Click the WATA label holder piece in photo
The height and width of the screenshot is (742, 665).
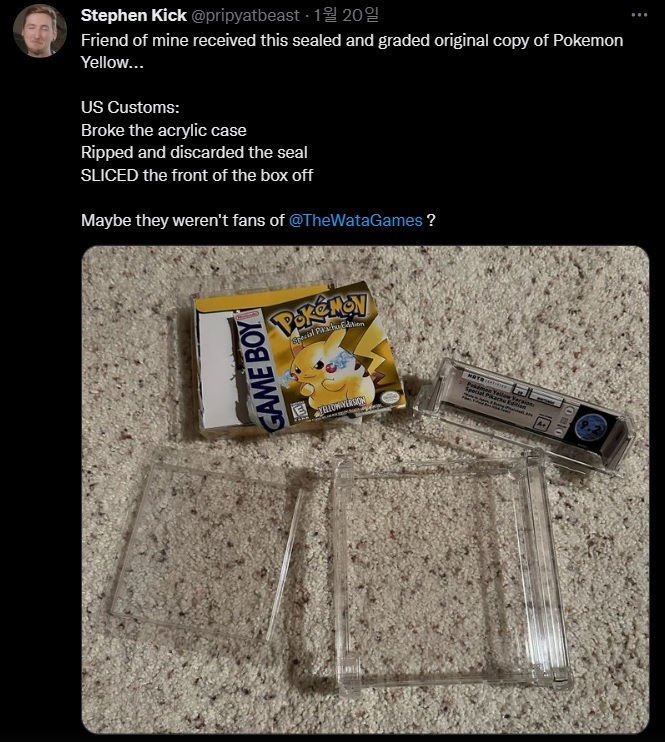click(x=526, y=414)
